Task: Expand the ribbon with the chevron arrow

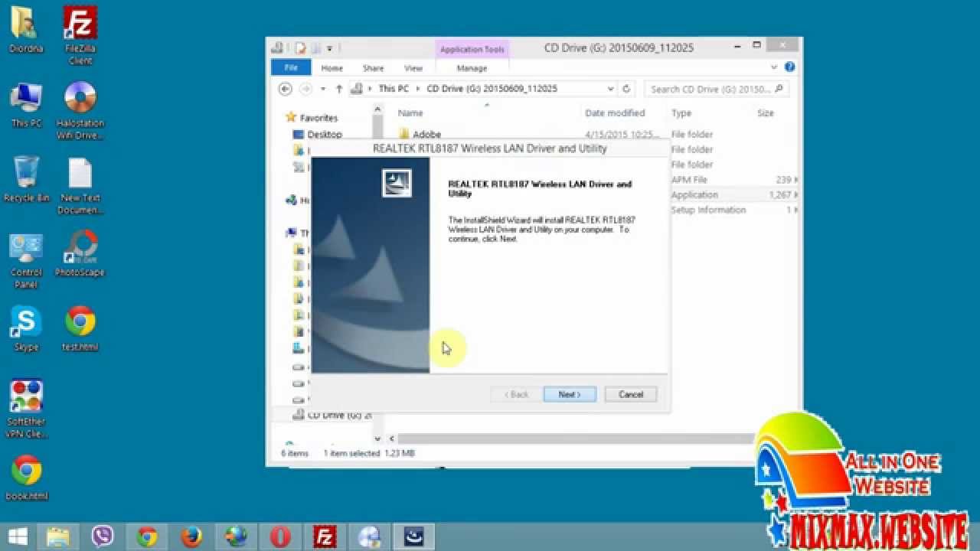Action: click(x=774, y=67)
